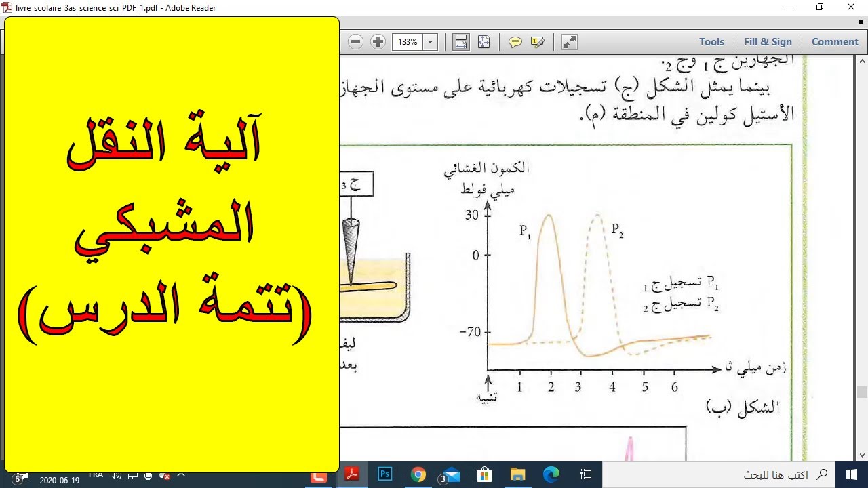
Task: Open File Explorer from the taskbar
Action: (517, 474)
